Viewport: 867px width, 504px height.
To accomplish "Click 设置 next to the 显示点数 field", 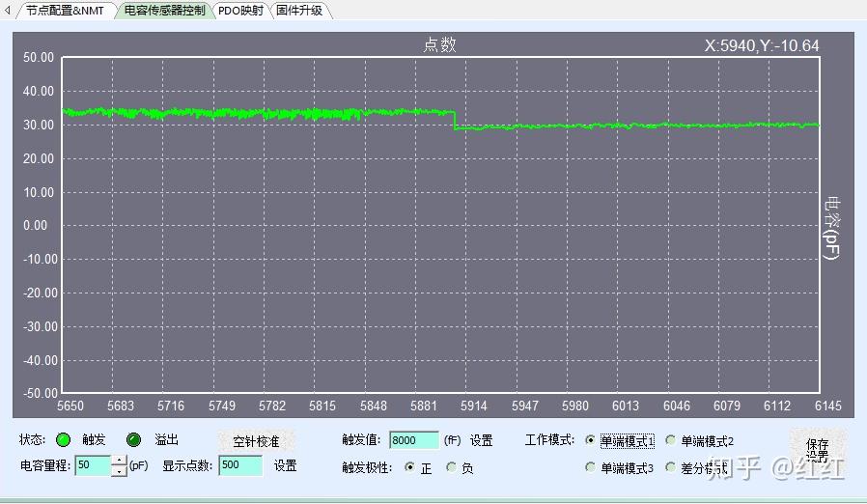I will 286,465.
